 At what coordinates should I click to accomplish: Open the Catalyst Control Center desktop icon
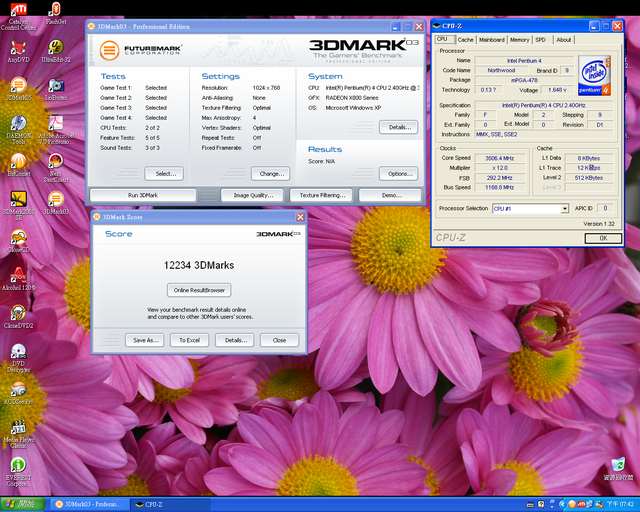18,16
